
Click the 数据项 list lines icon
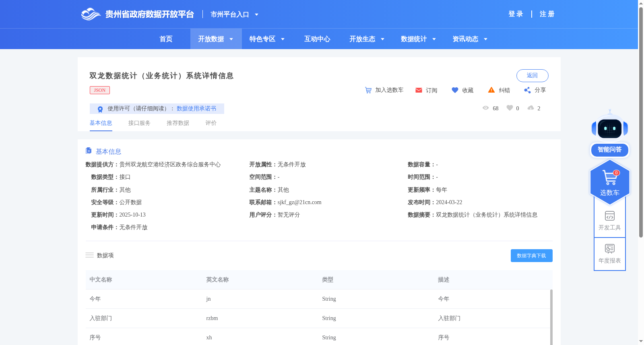tap(89, 255)
